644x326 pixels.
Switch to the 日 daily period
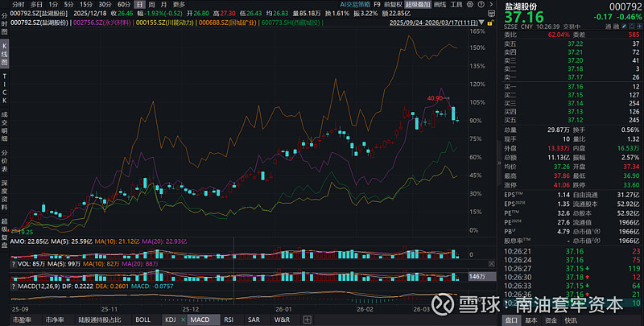(140, 4)
